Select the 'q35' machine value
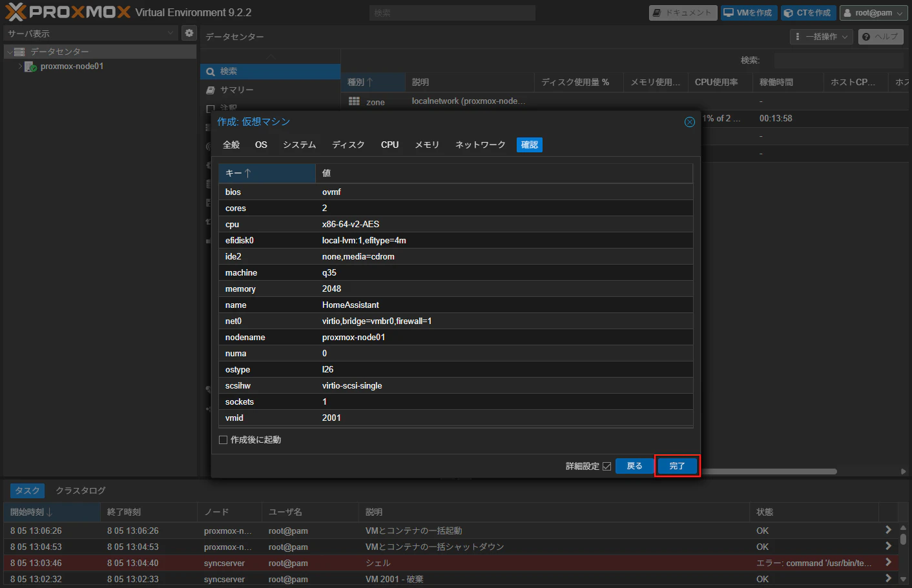 pos(329,272)
